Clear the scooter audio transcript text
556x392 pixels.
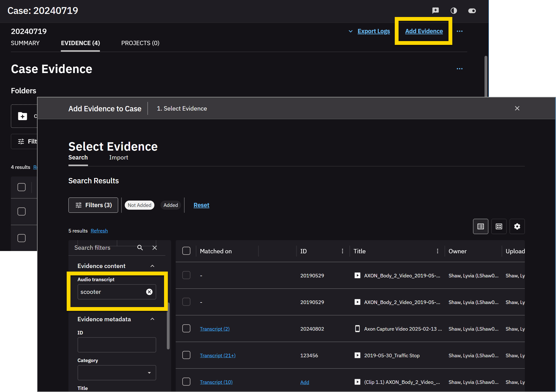149,292
